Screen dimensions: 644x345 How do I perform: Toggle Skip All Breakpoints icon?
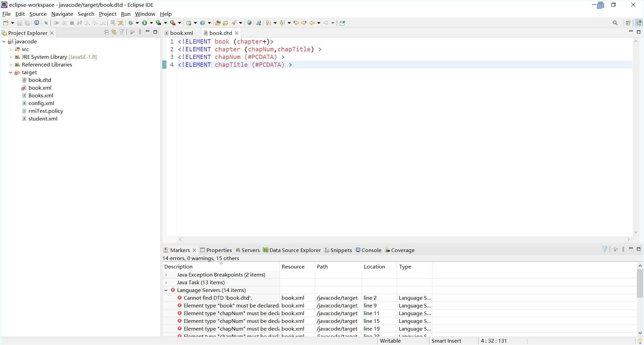click(x=46, y=23)
